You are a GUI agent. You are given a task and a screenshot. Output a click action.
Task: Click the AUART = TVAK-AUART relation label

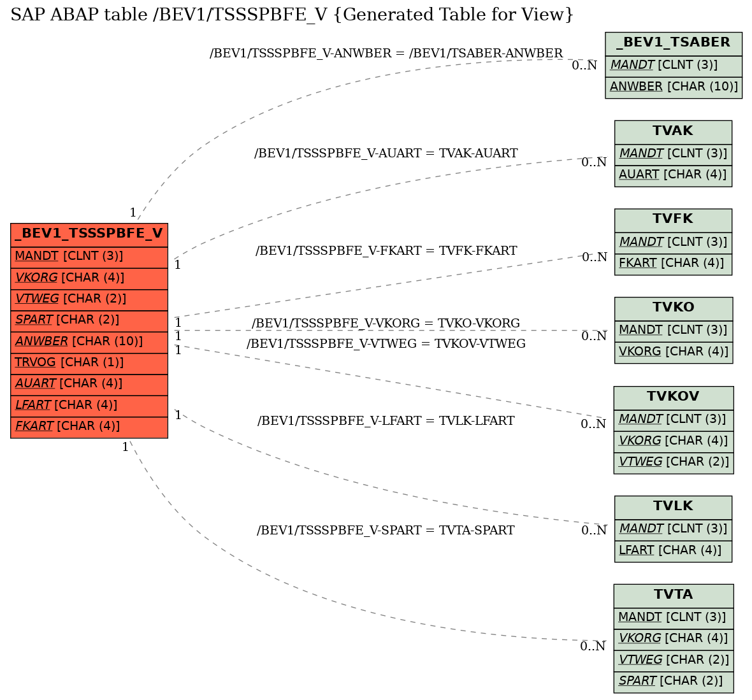coord(386,154)
